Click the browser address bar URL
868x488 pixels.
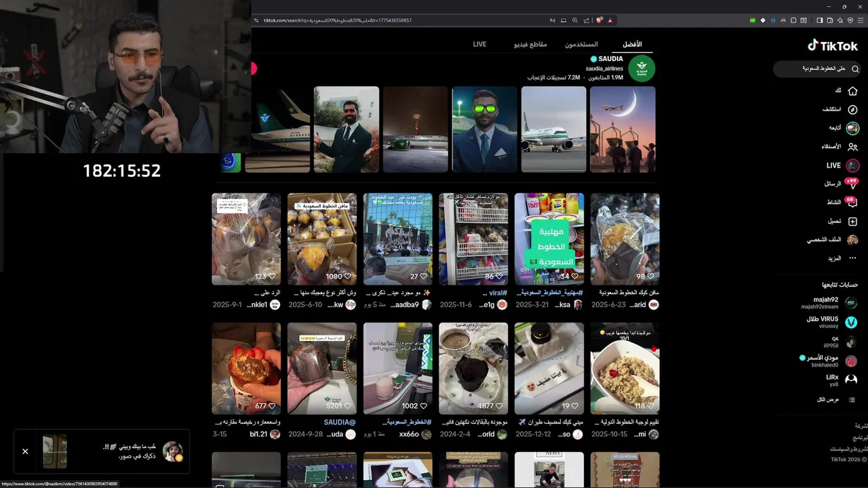coord(337,20)
